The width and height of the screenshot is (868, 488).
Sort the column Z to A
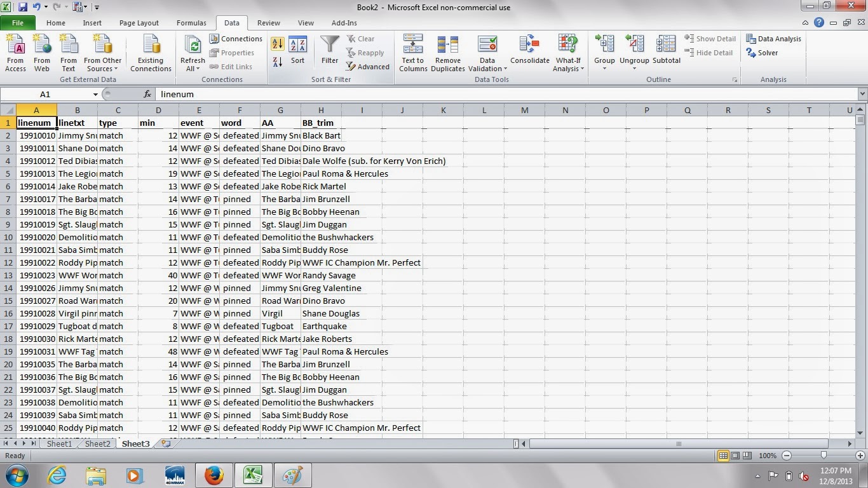click(x=278, y=62)
